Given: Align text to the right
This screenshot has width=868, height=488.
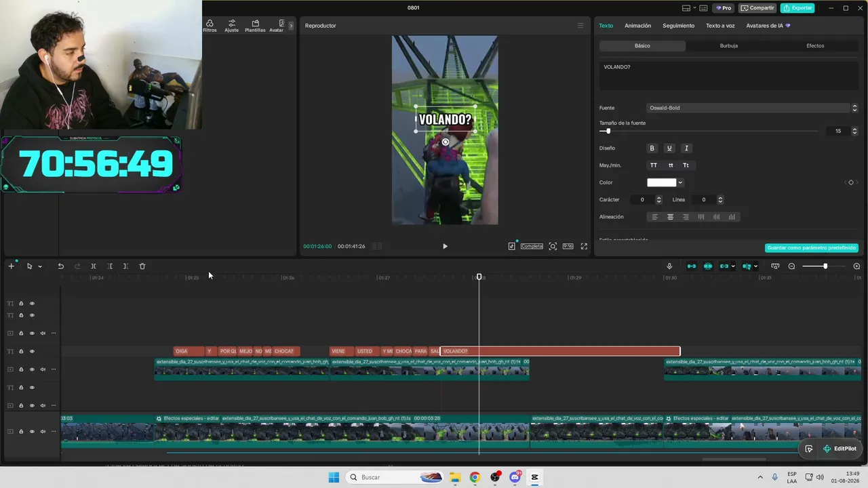Looking at the screenshot, I should (686, 217).
